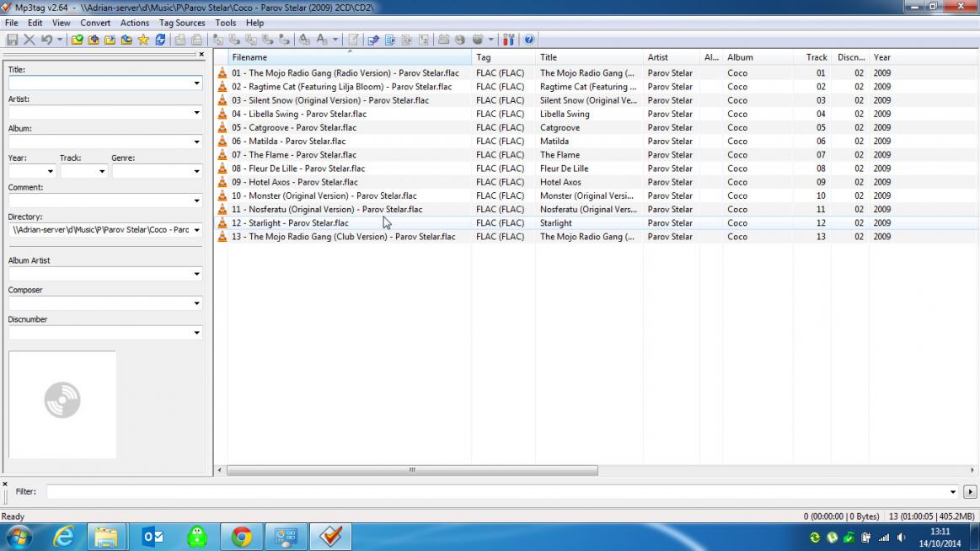980x551 pixels.
Task: Open the Tag Sources menu
Action: 182,23
